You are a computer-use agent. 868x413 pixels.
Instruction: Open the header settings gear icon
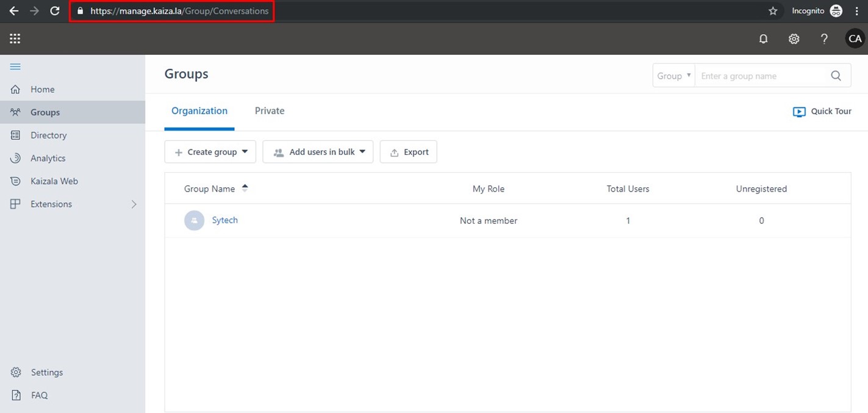(x=794, y=39)
